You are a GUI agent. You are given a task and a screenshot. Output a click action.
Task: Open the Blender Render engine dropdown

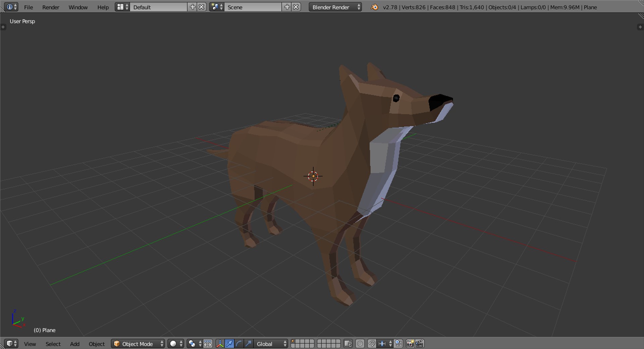[x=335, y=7]
